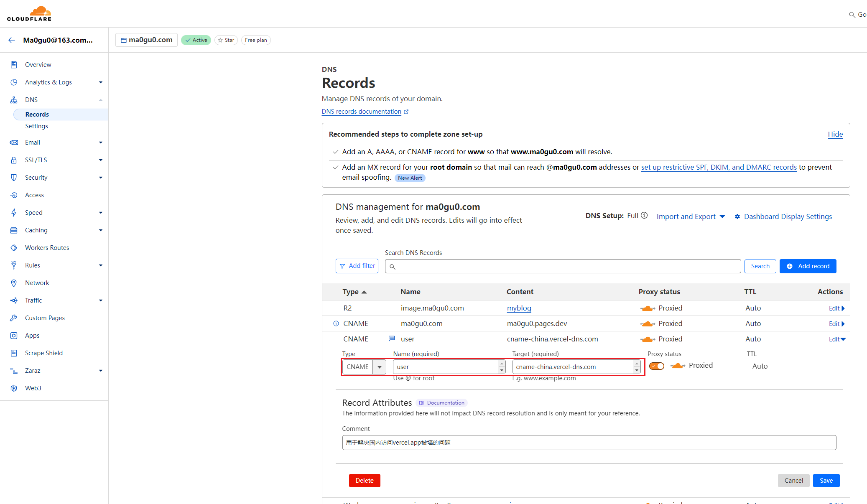Viewport: 867px width, 504px height.
Task: Click the Rules funnel icon
Action: 14,265
